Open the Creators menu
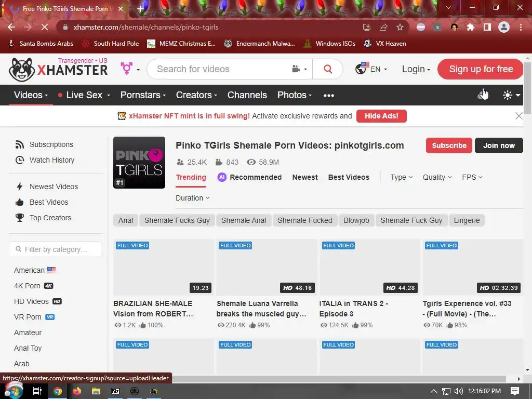Image resolution: width=532 pixels, height=399 pixels. click(x=196, y=95)
